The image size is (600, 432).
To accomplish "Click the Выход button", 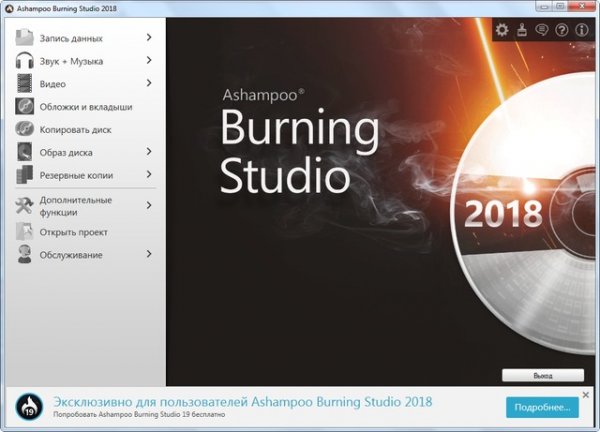I will click(543, 375).
